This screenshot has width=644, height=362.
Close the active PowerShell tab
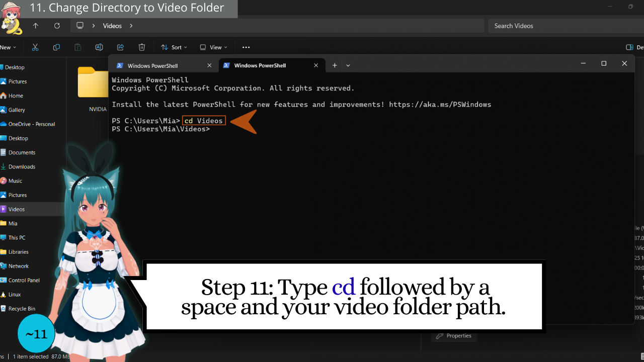[316, 65]
